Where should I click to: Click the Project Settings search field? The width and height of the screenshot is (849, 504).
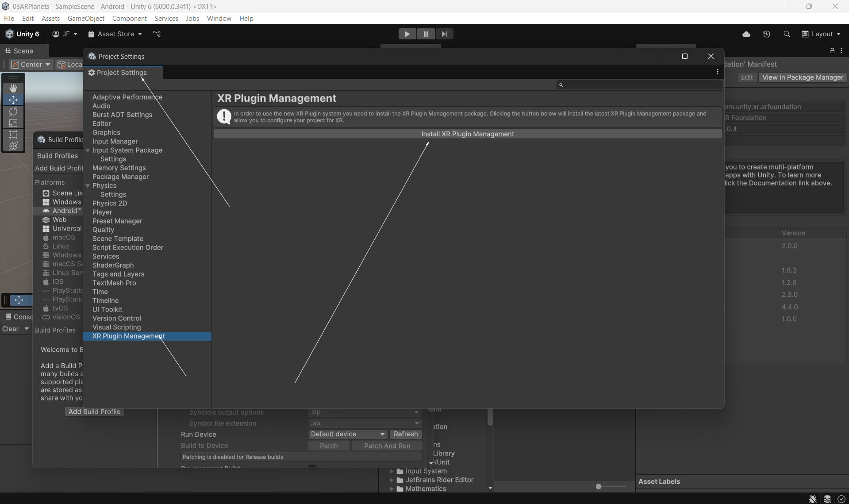639,85
